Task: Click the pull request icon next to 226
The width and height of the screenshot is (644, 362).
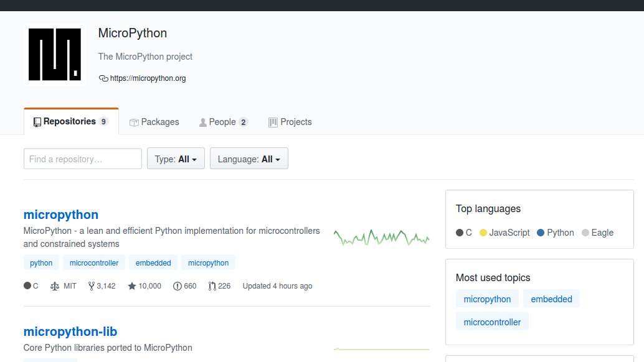Action: [x=212, y=286]
